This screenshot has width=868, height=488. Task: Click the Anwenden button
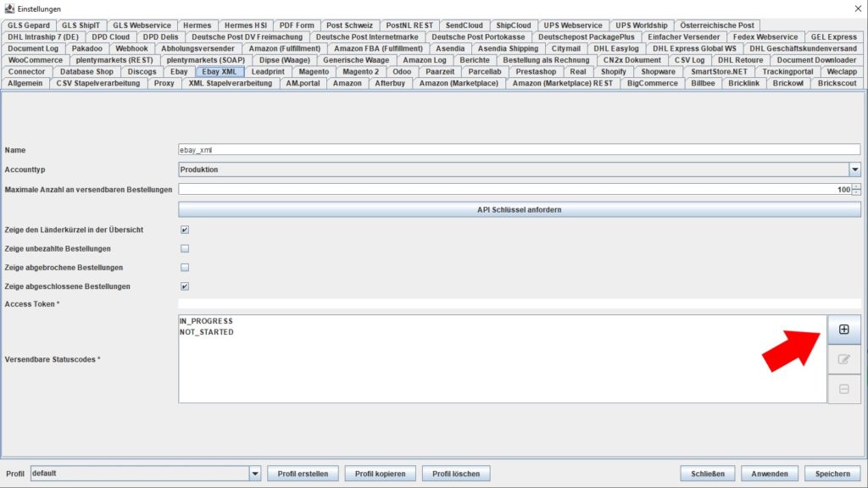(770, 474)
